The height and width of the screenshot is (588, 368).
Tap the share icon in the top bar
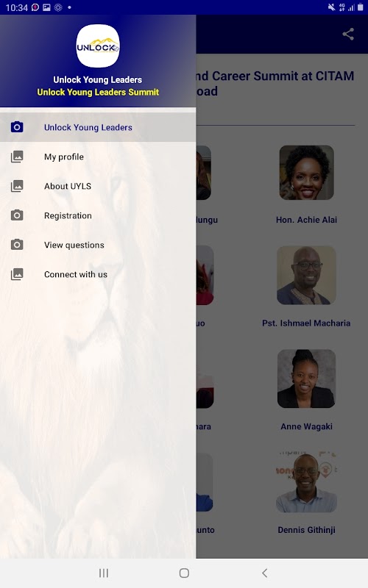click(x=348, y=34)
